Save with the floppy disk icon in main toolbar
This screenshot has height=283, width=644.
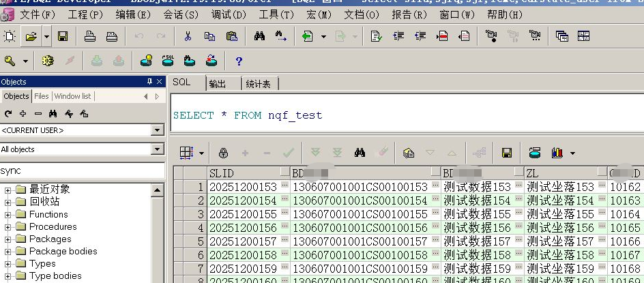tap(63, 37)
